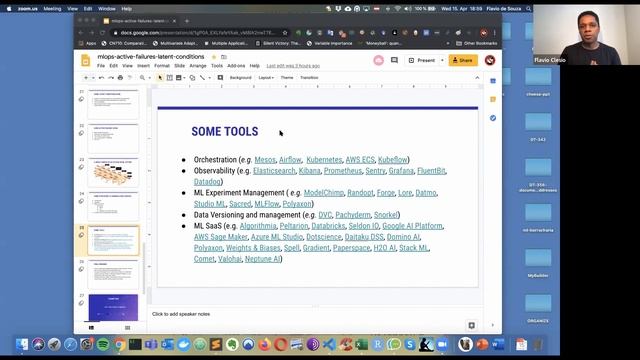Open the Edit menu in Slides
Viewport: 640px width, 360px height.
pos(113,66)
